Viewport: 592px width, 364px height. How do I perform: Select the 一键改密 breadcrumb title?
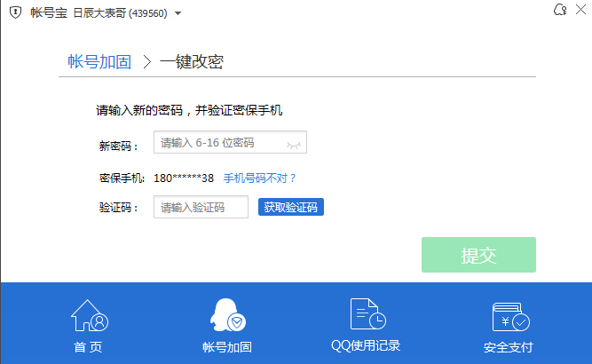point(191,62)
